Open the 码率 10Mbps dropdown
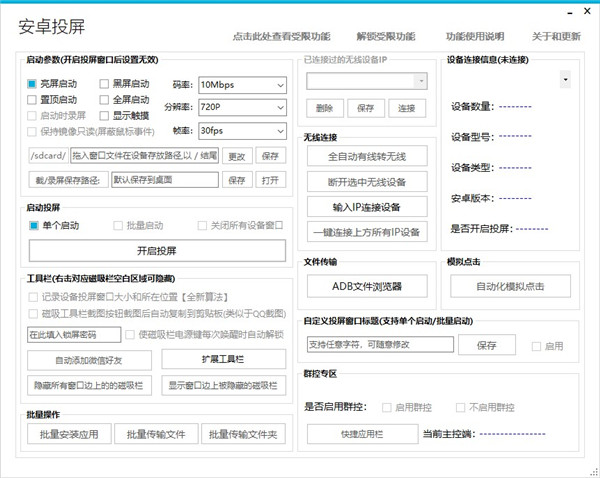 pyautogui.click(x=242, y=85)
